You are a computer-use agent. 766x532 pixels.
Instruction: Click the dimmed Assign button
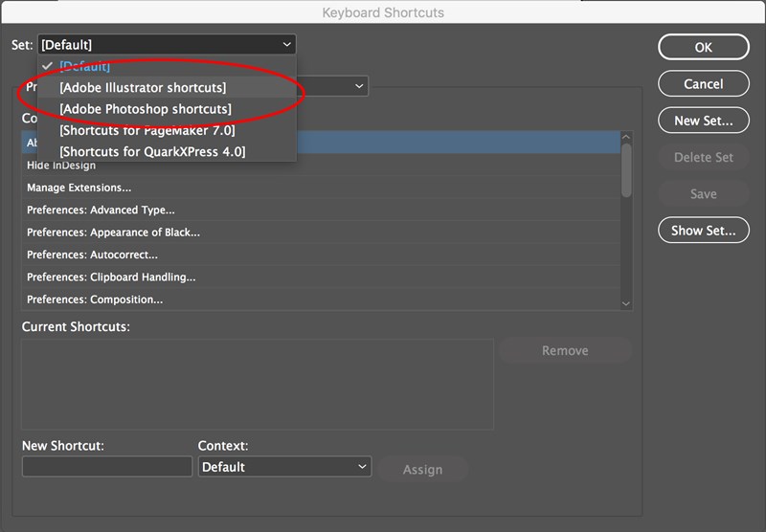(x=422, y=470)
